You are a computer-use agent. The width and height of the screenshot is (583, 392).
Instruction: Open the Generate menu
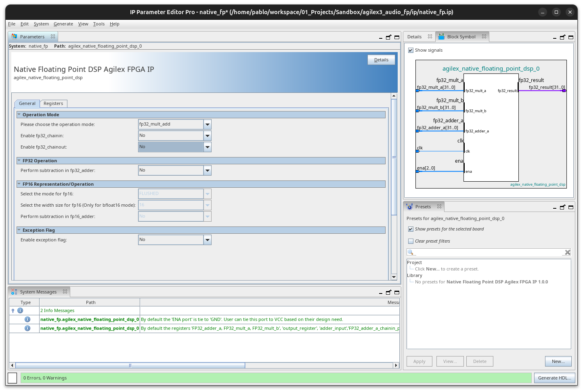tap(63, 24)
